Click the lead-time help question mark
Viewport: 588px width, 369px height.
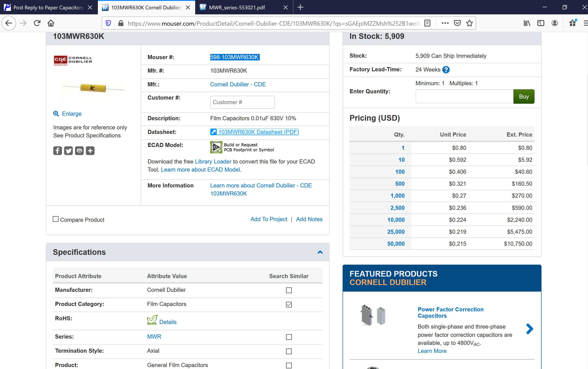pos(446,70)
